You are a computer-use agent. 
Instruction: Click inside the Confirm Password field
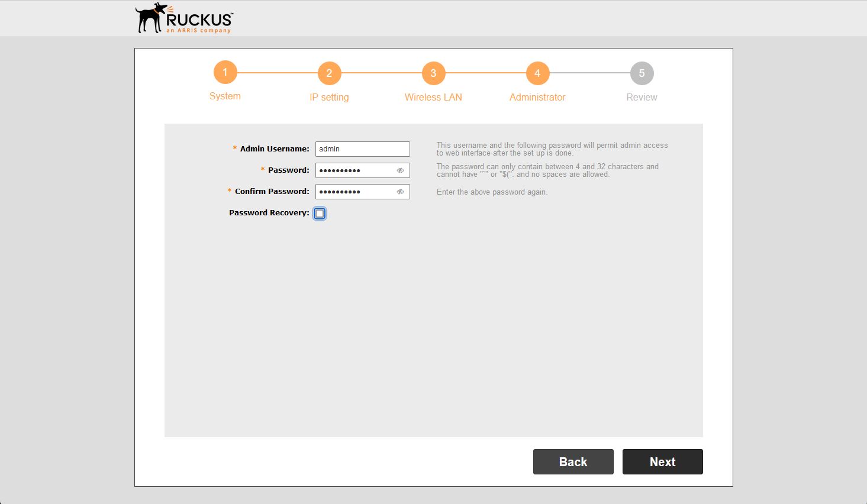click(355, 191)
